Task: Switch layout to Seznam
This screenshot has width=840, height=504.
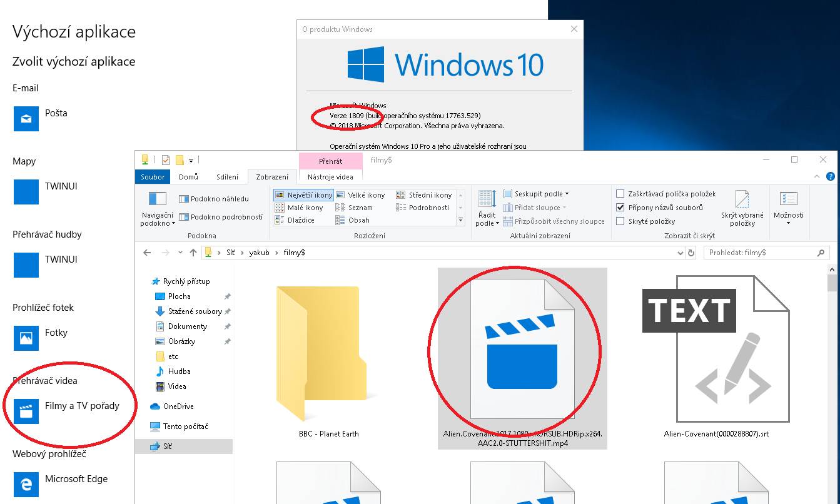Action: click(354, 208)
